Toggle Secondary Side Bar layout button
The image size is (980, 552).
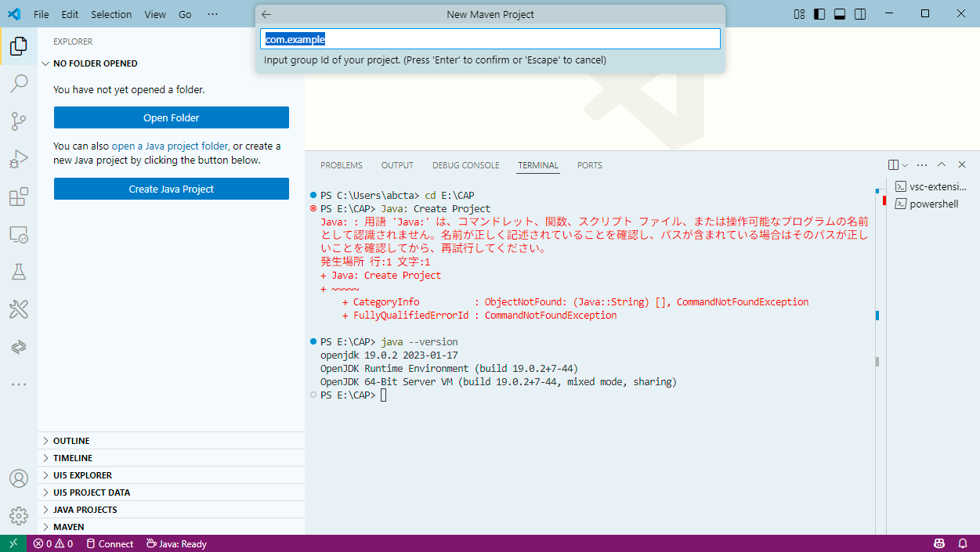pos(860,14)
